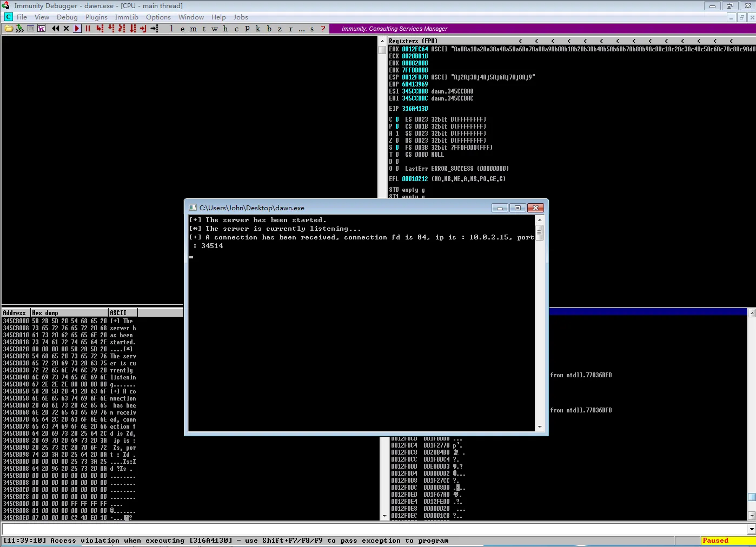Toggle the P flag value
Viewport: 756px width, 547px height.
pyautogui.click(x=397, y=126)
